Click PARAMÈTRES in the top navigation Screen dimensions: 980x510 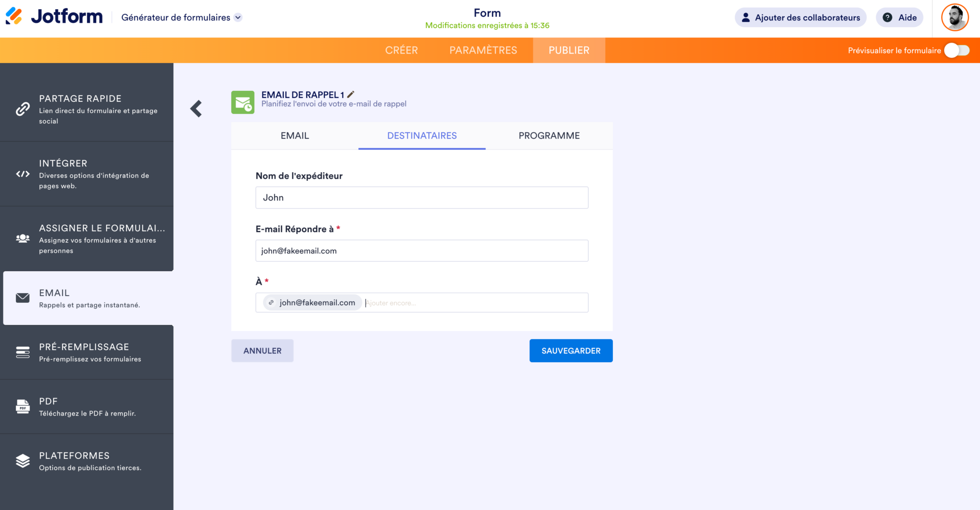483,50
